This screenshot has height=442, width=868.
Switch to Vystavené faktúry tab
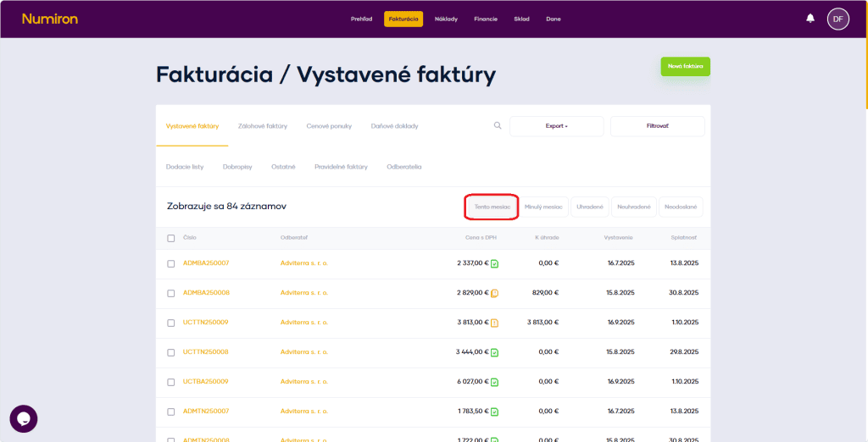point(192,126)
